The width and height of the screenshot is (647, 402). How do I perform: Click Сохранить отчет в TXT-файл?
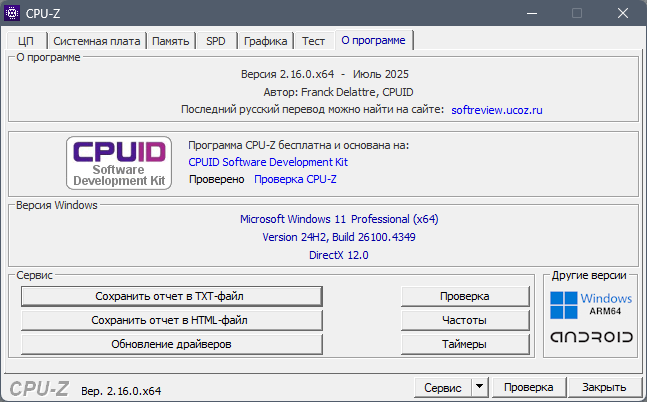172,296
